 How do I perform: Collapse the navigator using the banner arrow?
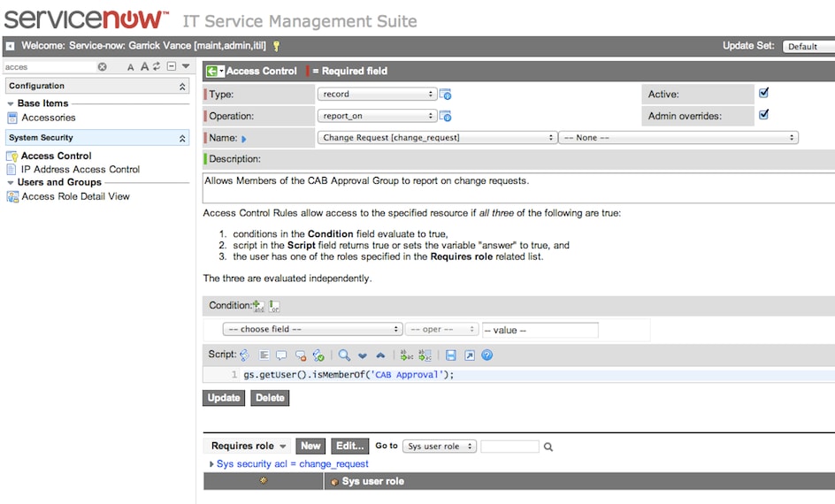coord(10,46)
